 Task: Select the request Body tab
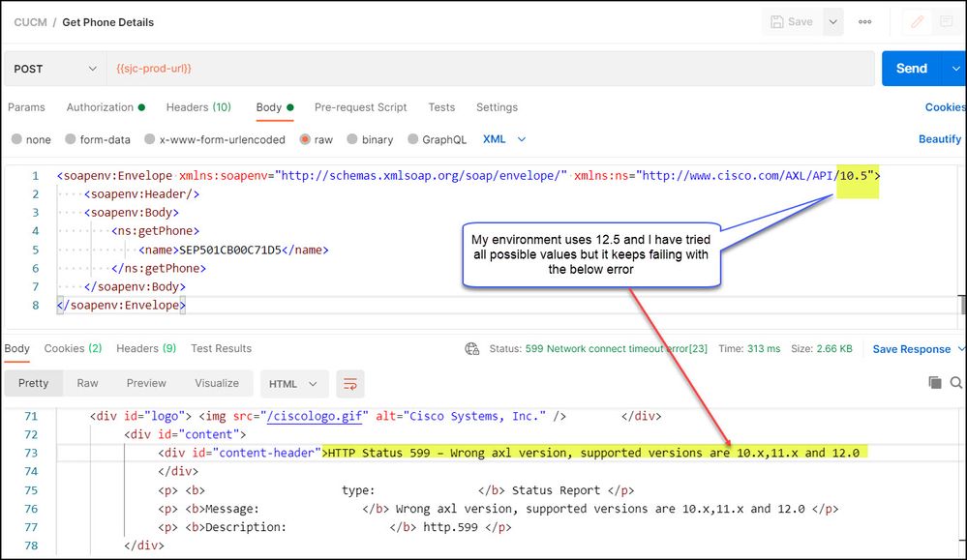[275, 107]
